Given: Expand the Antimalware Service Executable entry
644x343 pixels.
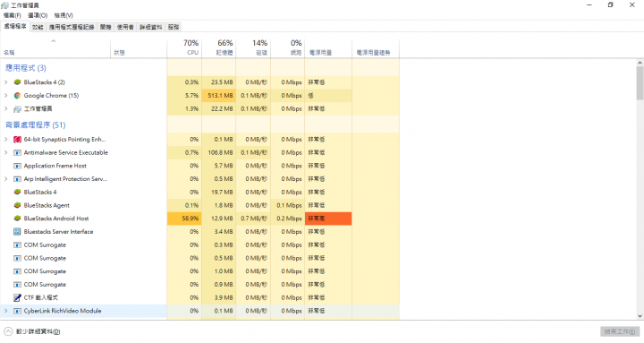Looking at the screenshot, I should pyautogui.click(x=5, y=152).
